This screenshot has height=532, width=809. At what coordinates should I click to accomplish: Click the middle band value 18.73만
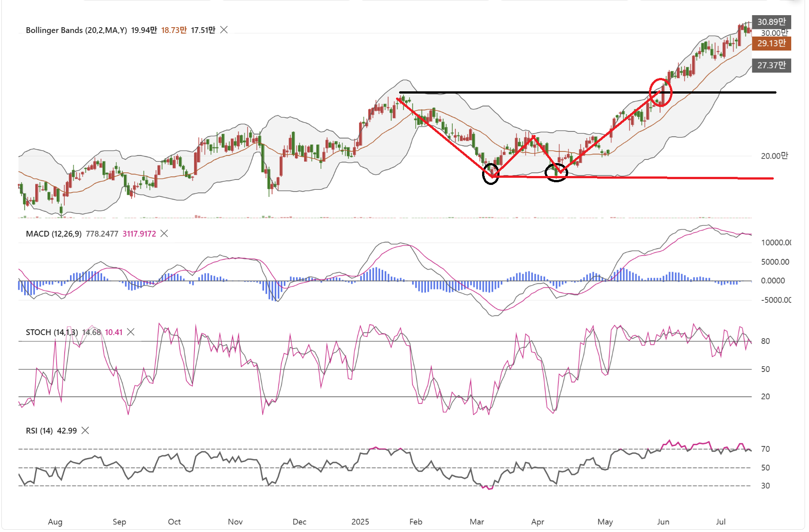174,30
